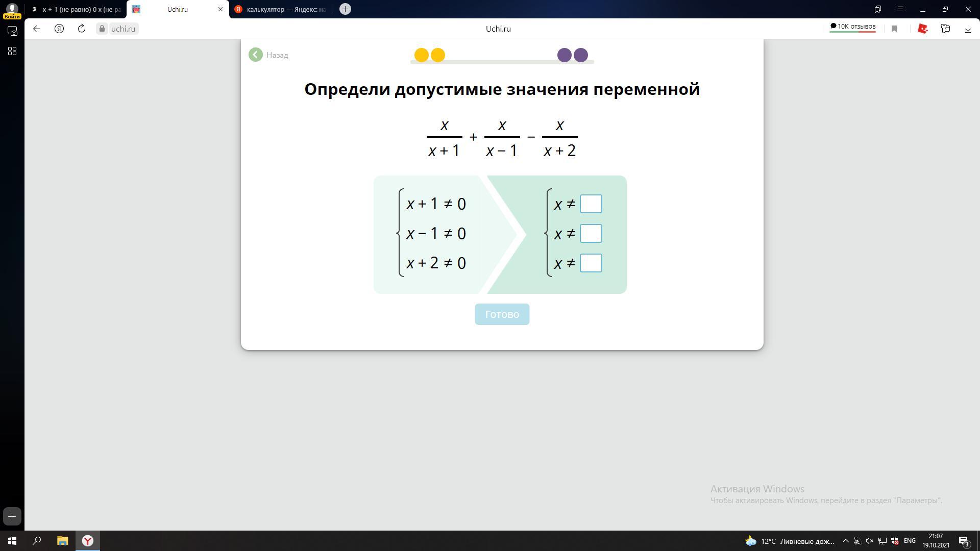The height and width of the screenshot is (551, 980).
Task: Open the Windows Start menu
Action: [x=12, y=541]
